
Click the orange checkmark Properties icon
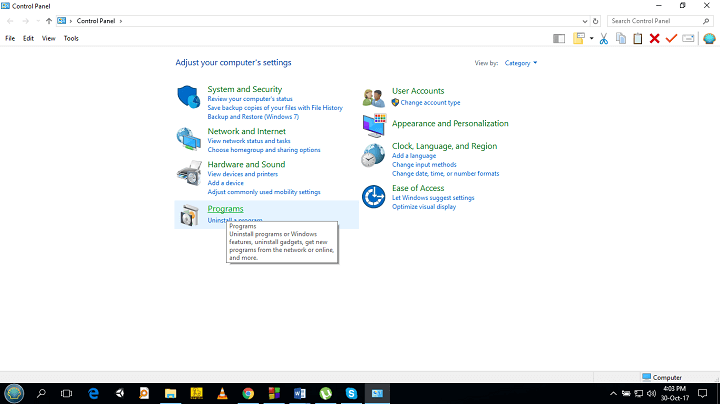(671, 38)
